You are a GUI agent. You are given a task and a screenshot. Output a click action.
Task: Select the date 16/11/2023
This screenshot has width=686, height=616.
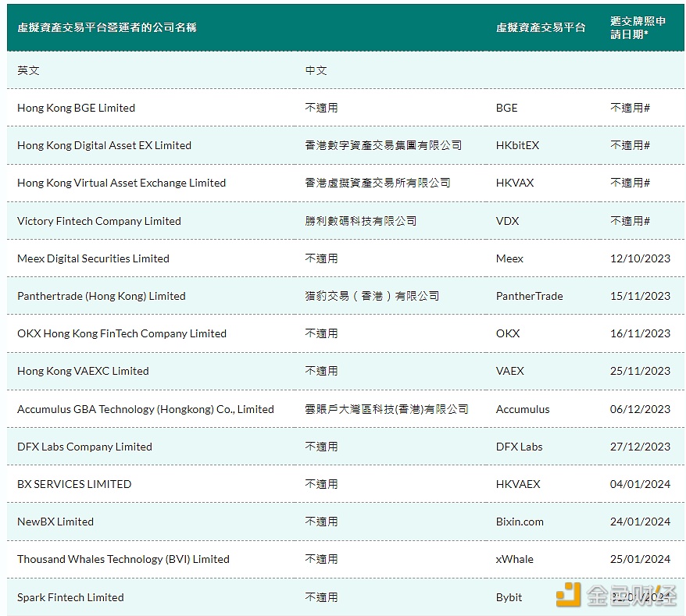point(640,334)
